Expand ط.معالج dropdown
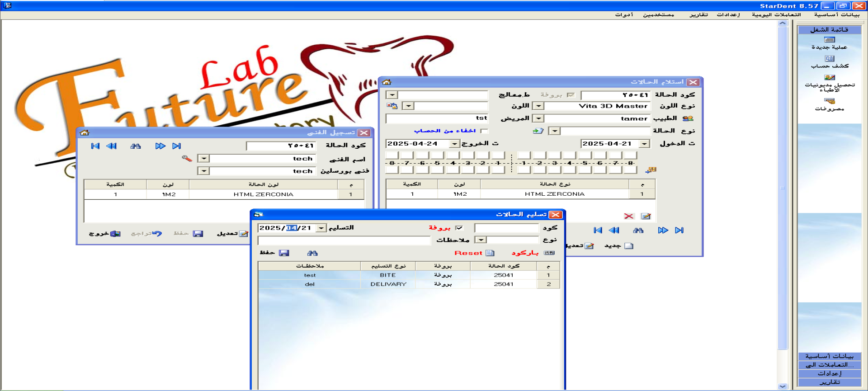The height and width of the screenshot is (391, 868). [392, 95]
